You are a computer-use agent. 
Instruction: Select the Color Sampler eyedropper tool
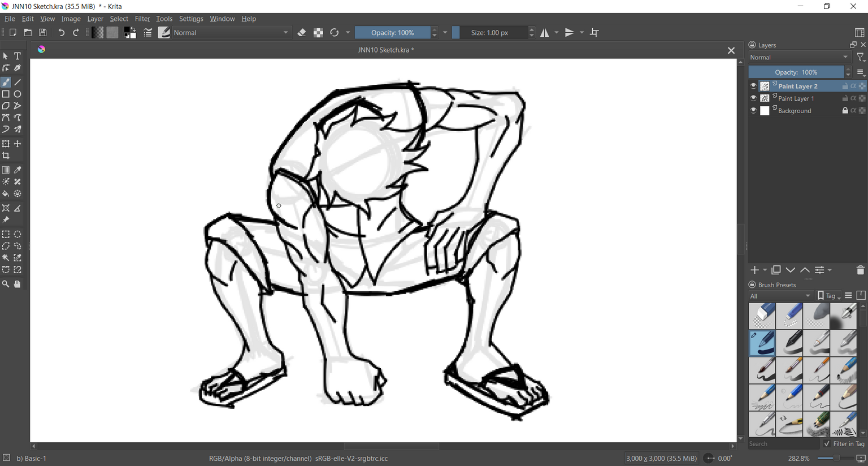pos(18,170)
